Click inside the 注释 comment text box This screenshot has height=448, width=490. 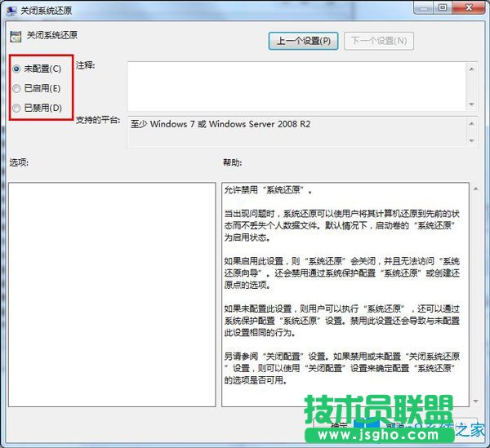297,86
